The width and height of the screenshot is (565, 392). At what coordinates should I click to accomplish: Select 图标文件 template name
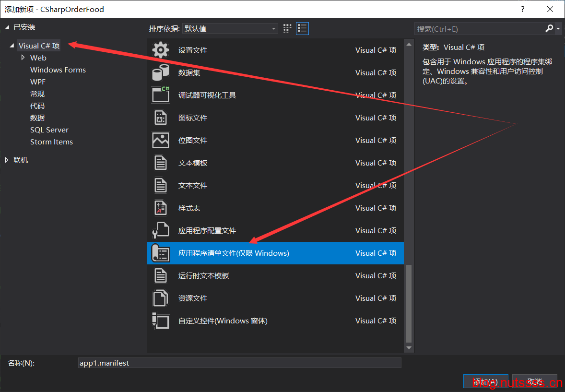pyautogui.click(x=193, y=118)
